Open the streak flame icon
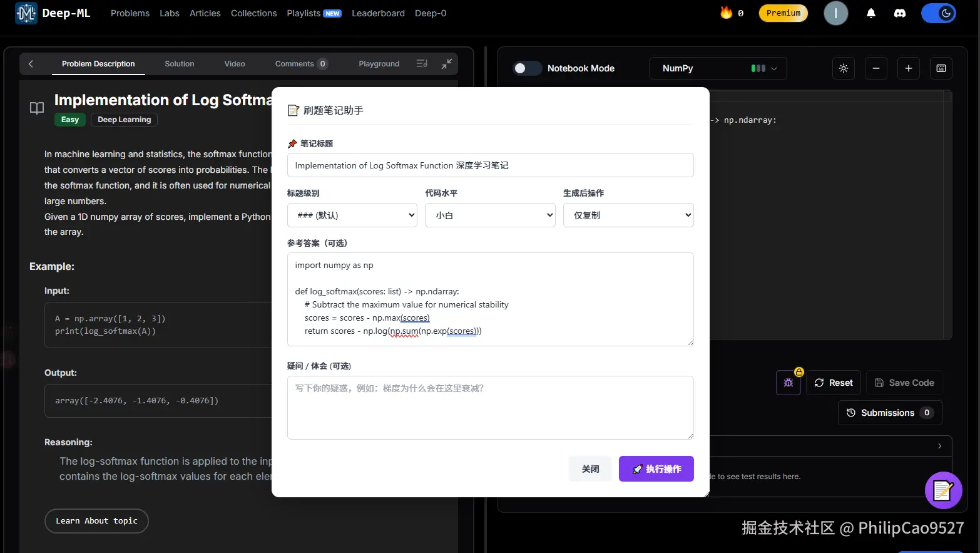The image size is (980, 553). pos(726,13)
